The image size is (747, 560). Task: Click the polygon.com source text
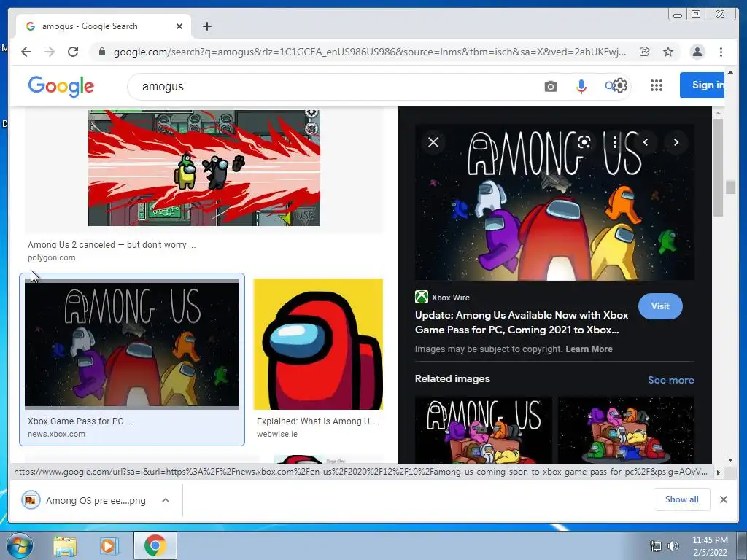52,257
